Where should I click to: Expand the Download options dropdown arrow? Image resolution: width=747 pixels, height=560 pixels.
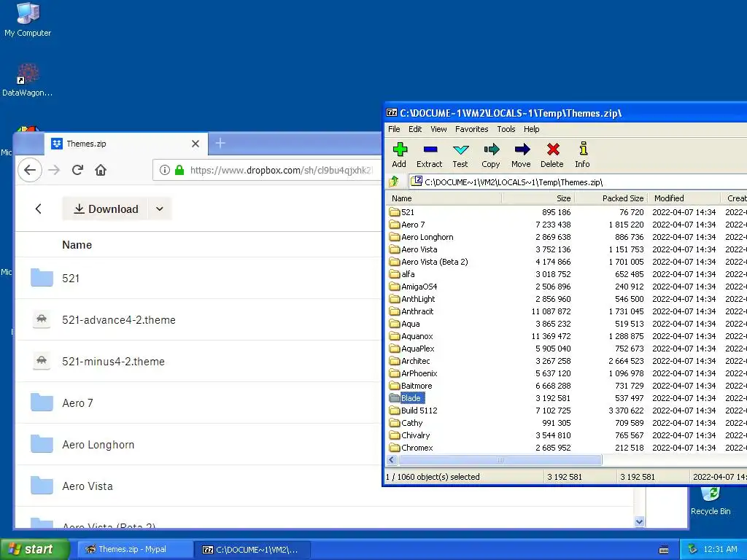coord(160,209)
